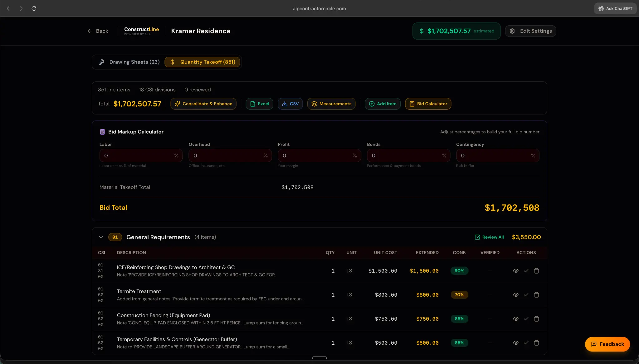This screenshot has height=364, width=639.
Task: Click Review All for General Requirements
Action: click(489, 237)
